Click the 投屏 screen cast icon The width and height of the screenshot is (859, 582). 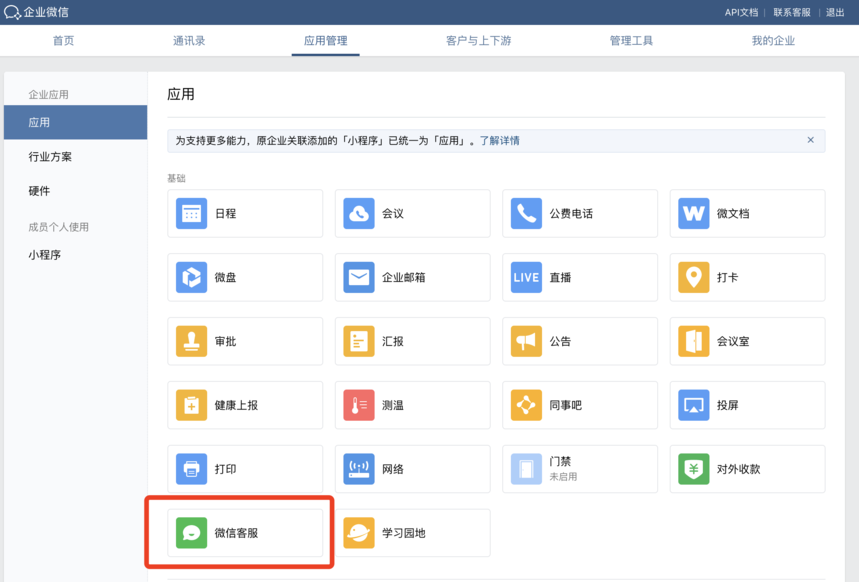[x=694, y=405]
